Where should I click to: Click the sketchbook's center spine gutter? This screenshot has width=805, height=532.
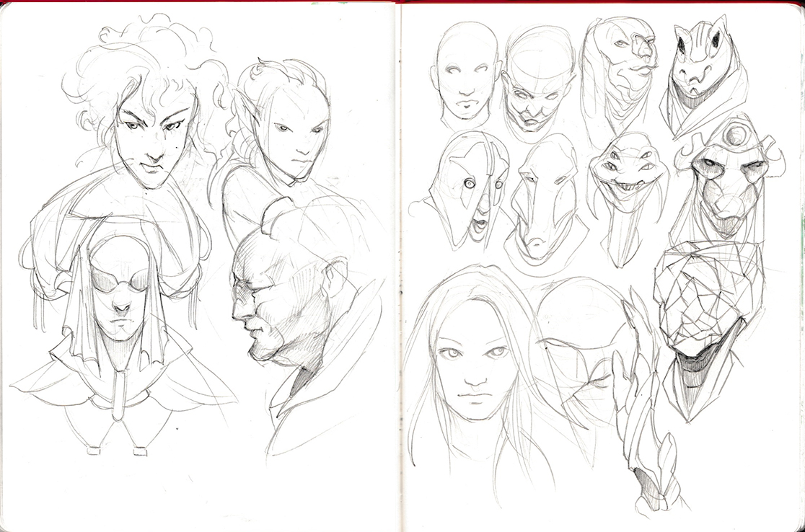[398, 267]
